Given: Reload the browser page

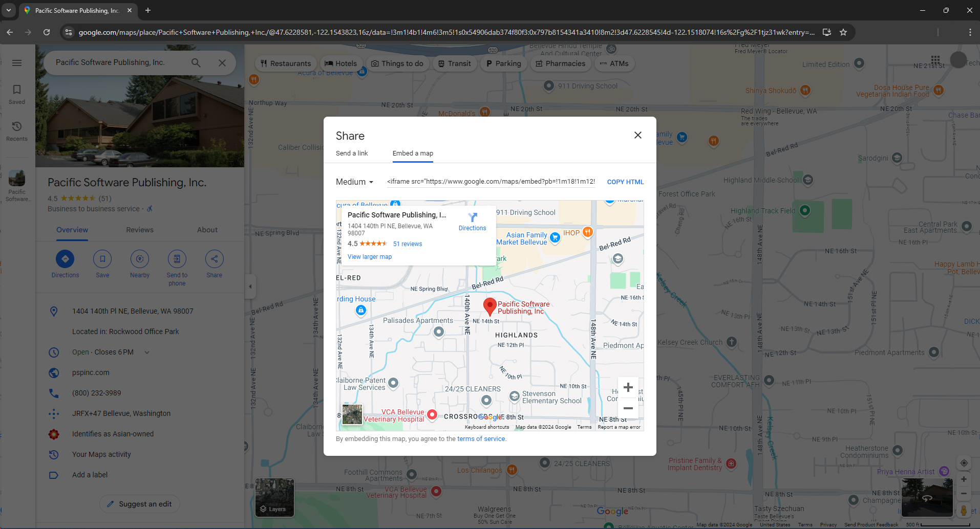Looking at the screenshot, I should [47, 32].
